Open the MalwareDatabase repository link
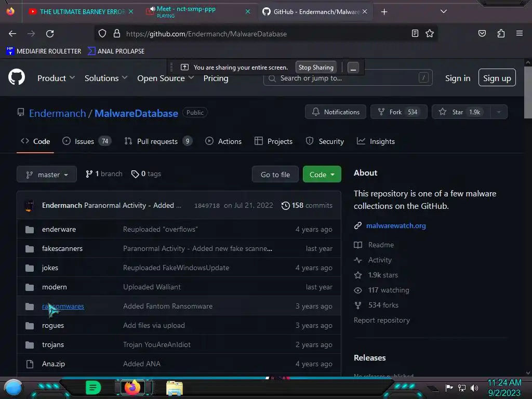The height and width of the screenshot is (399, 532). pos(136,113)
